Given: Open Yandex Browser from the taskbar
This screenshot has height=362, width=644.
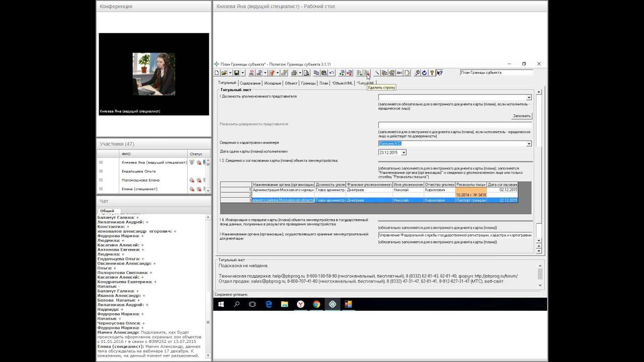Looking at the screenshot, I should click(300, 304).
